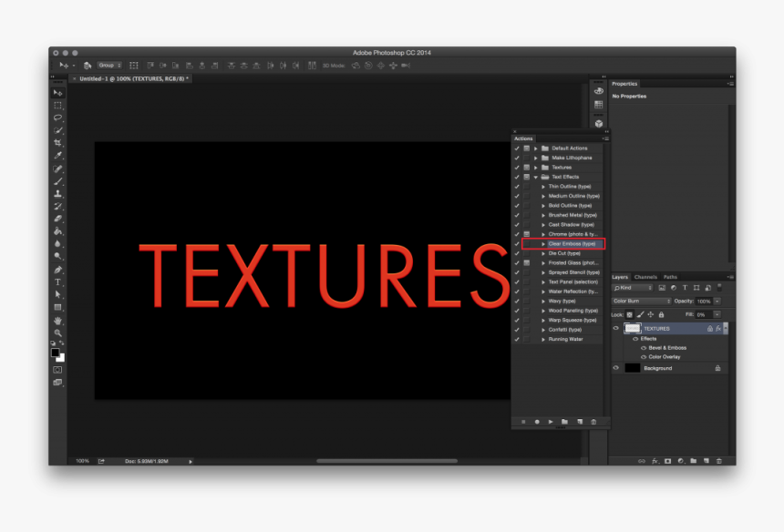The height and width of the screenshot is (532, 784).
Task: Toggle Quick Mask mode icon
Action: 58,370
